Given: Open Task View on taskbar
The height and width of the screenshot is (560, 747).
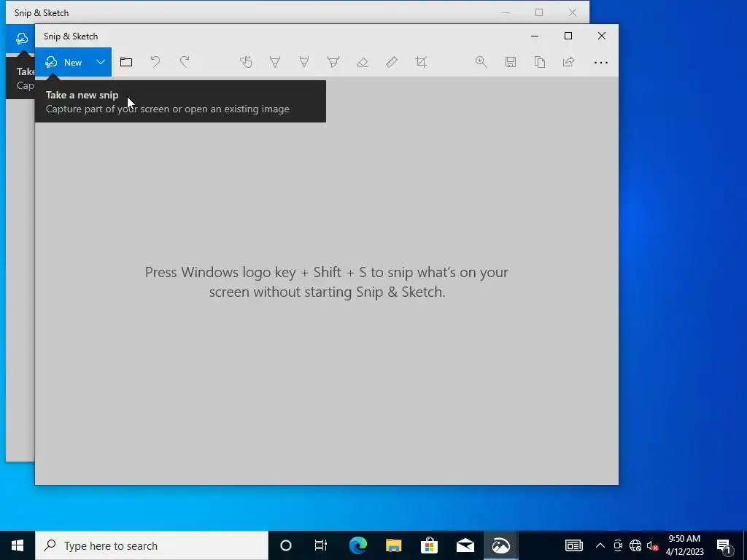Looking at the screenshot, I should pyautogui.click(x=321, y=545).
